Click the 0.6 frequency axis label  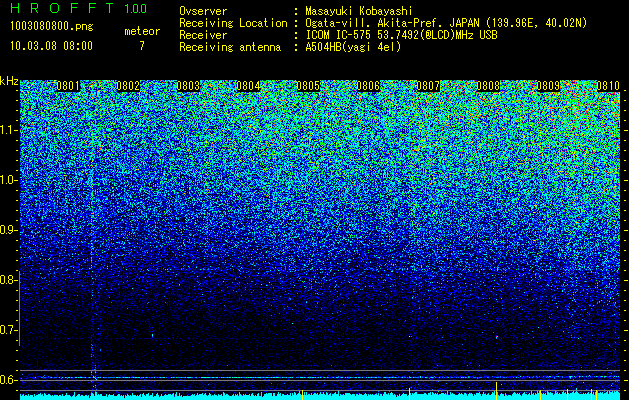point(8,380)
